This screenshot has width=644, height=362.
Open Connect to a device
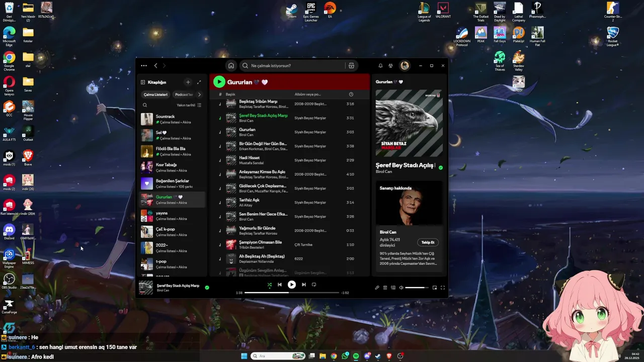[393, 288]
